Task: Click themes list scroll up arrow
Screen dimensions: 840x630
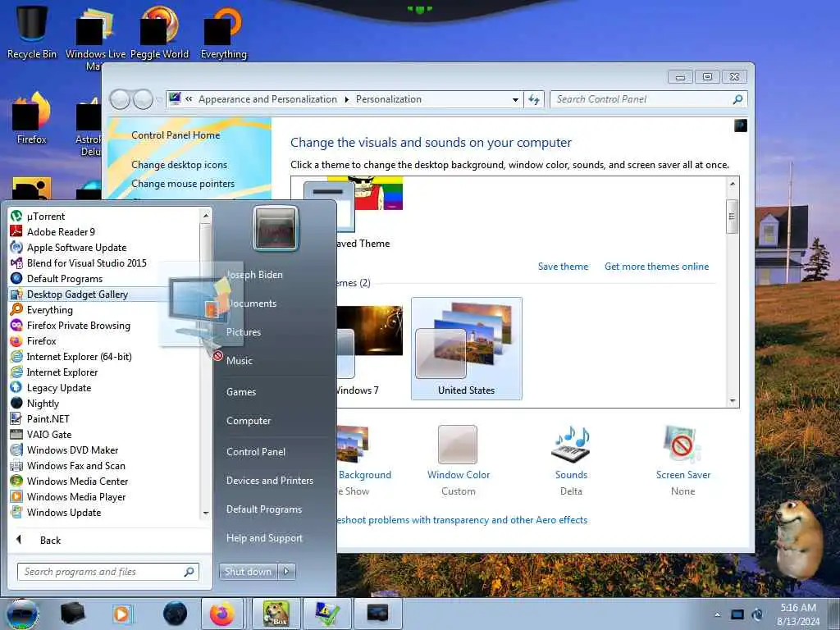Action: tap(733, 184)
